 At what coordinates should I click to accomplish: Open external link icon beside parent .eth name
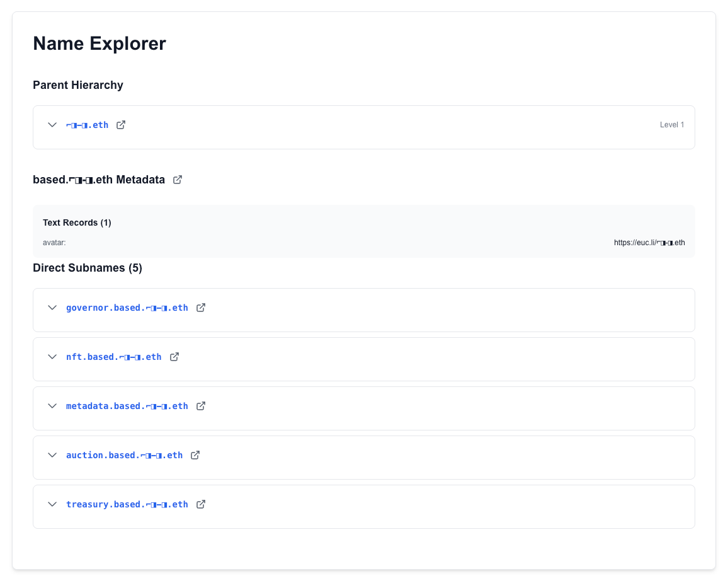click(x=121, y=125)
